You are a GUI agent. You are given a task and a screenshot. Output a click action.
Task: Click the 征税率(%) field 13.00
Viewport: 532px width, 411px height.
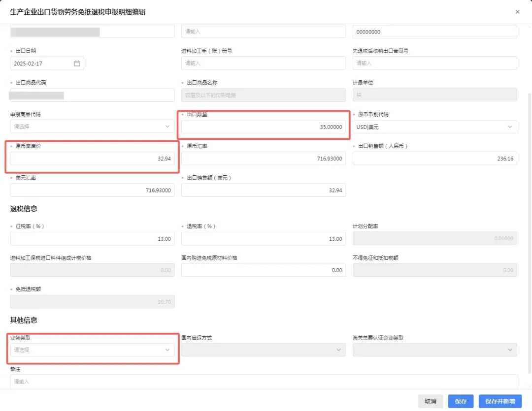(92, 239)
